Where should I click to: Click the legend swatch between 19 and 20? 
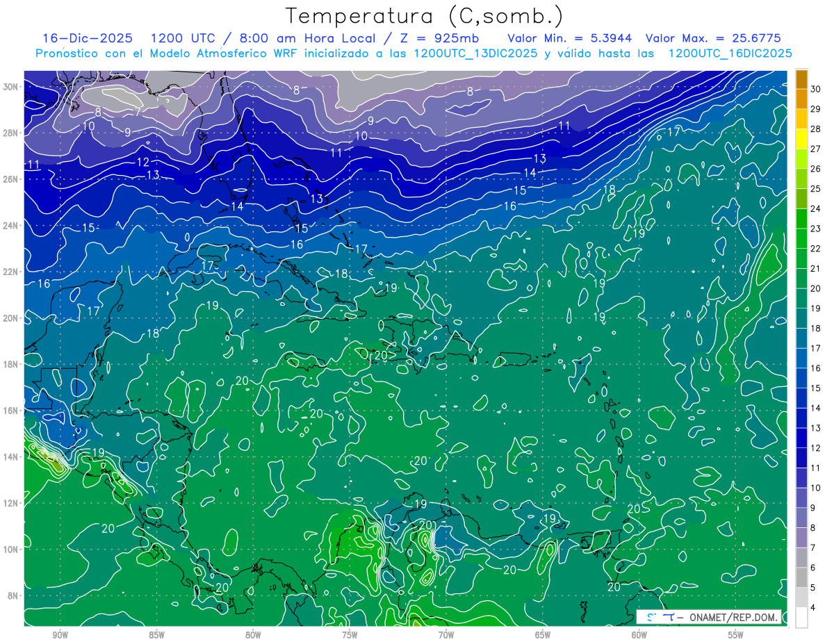tap(801, 298)
